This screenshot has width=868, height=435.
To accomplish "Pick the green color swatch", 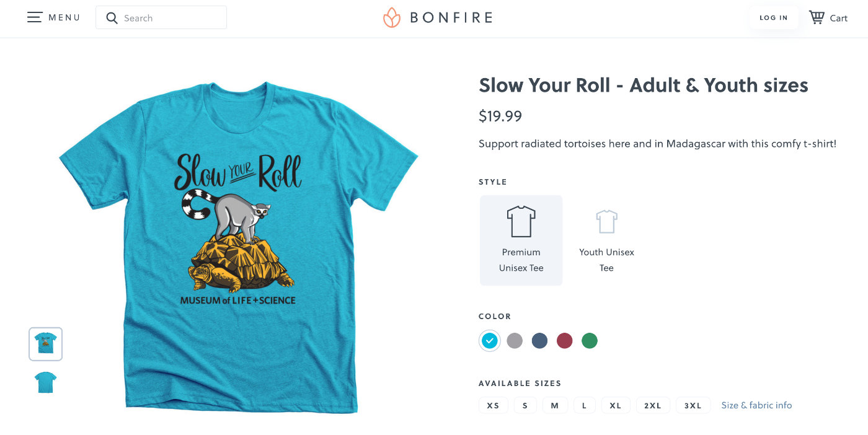I will (590, 340).
